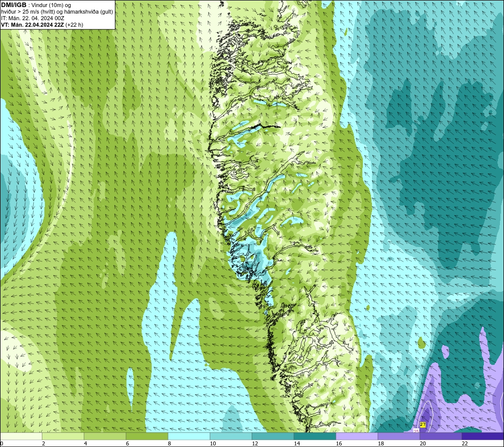This screenshot has height=447, width=504.
Task: Click the darkest purple legend swatch above 22
Action: pos(483,436)
